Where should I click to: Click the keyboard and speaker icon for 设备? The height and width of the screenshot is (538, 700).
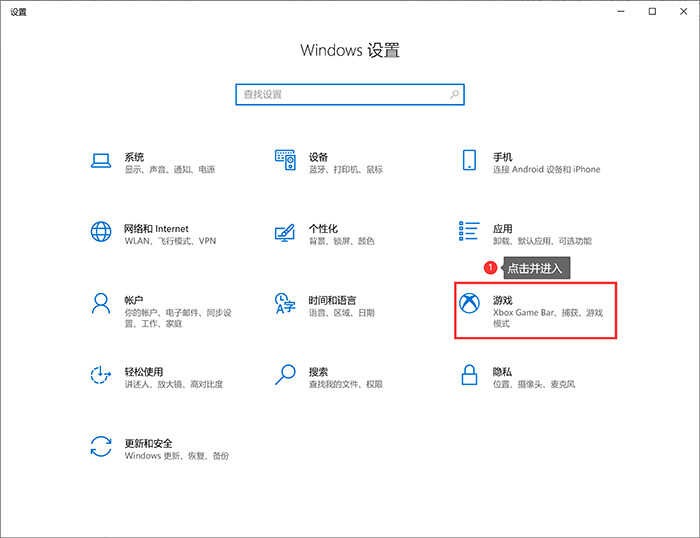coord(285,160)
